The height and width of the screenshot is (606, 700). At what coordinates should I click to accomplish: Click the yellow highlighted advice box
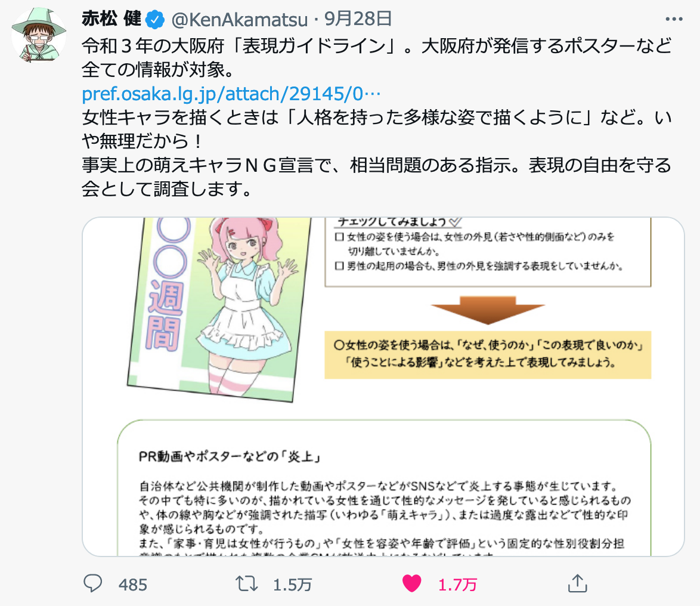click(x=488, y=354)
